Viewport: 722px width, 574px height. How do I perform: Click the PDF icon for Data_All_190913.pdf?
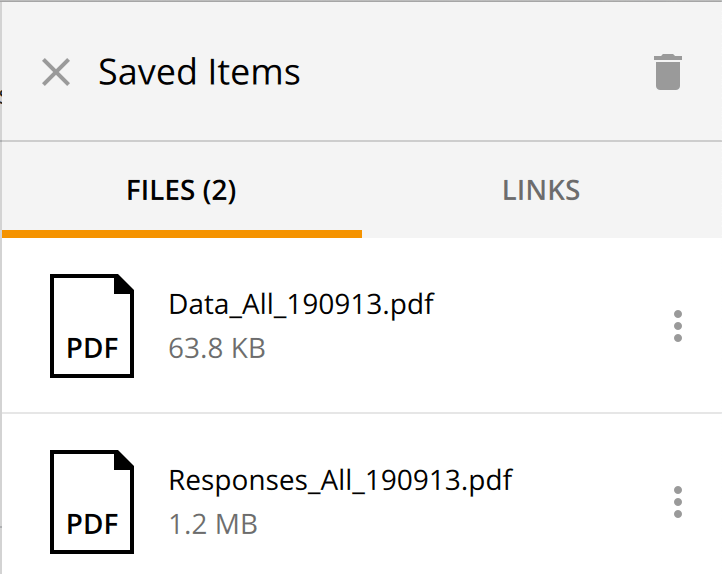pyautogui.click(x=92, y=326)
